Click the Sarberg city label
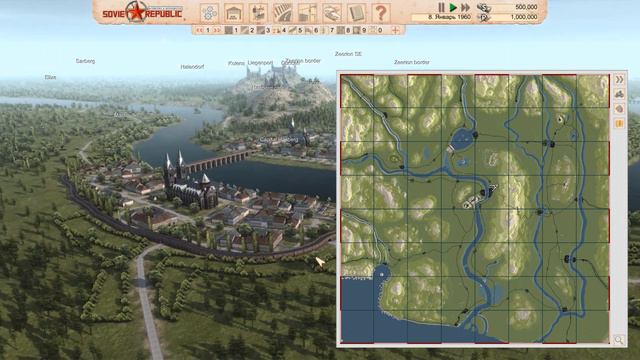 click(x=85, y=61)
